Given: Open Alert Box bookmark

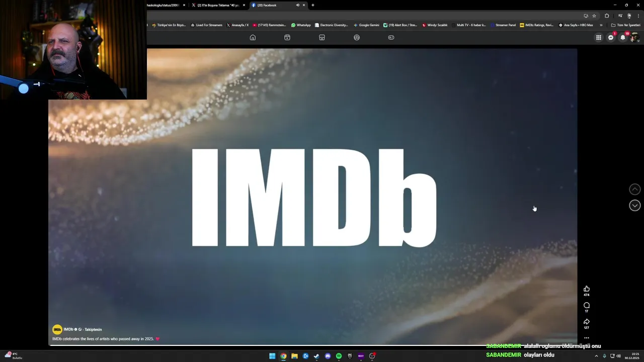Looking at the screenshot, I should 400,25.
